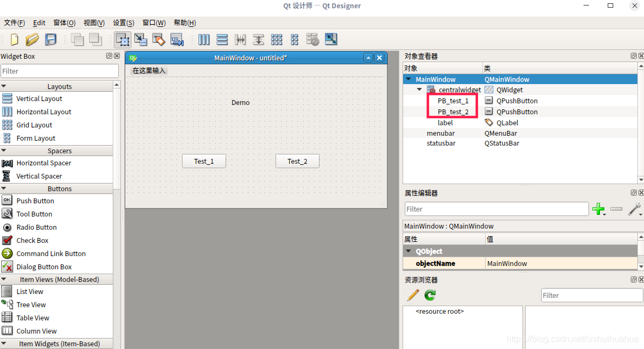Click 在这里输入 menu placeholder in form
Screen dimensions: 644x349
[148, 70]
